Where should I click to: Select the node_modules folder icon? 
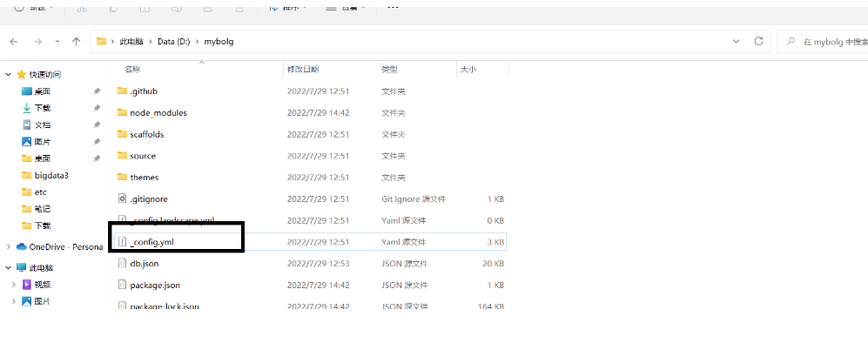(123, 112)
